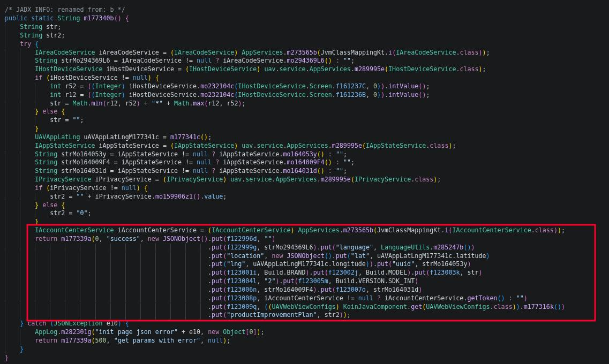Click the f123004l key constant
The image size is (609, 364).
coord(242,281)
